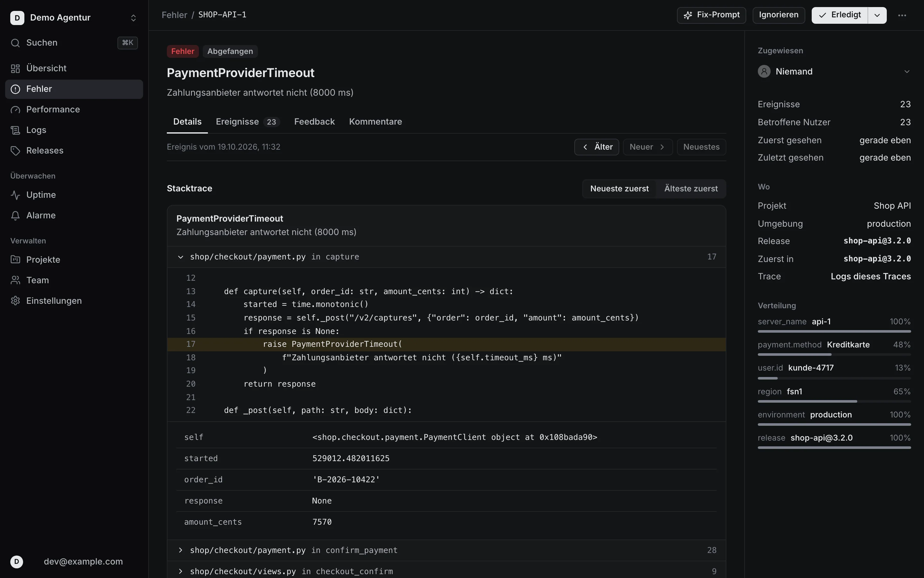Click the right chevron in Neuer button
Image resolution: width=924 pixels, height=578 pixels.
[662, 147]
